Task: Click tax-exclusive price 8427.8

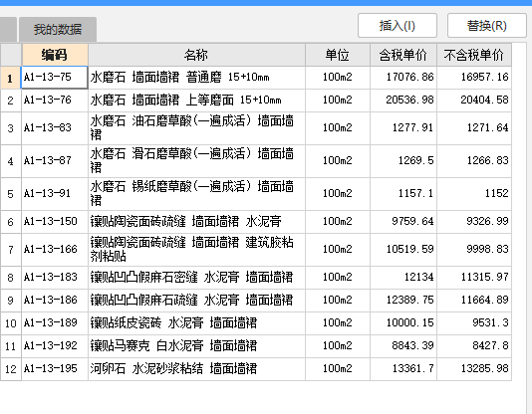Action: (x=474, y=346)
